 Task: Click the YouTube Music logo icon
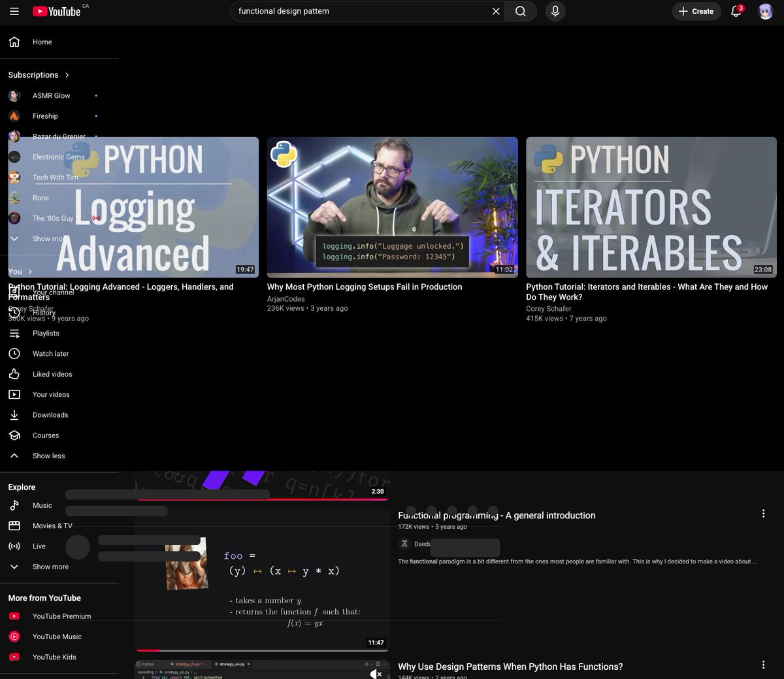point(14,637)
